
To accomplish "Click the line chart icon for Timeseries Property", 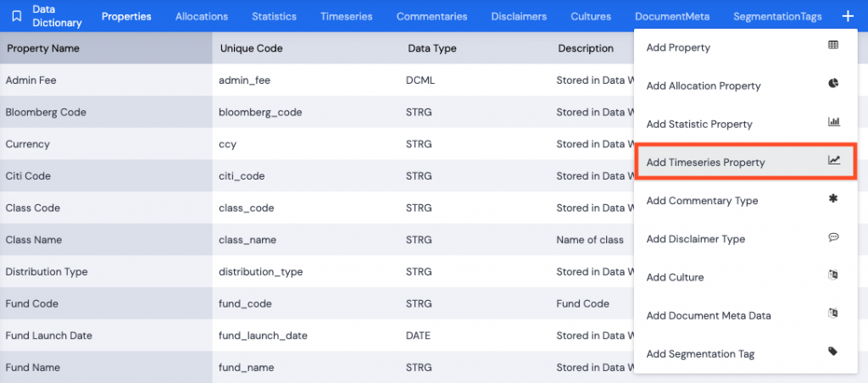I will tap(834, 160).
